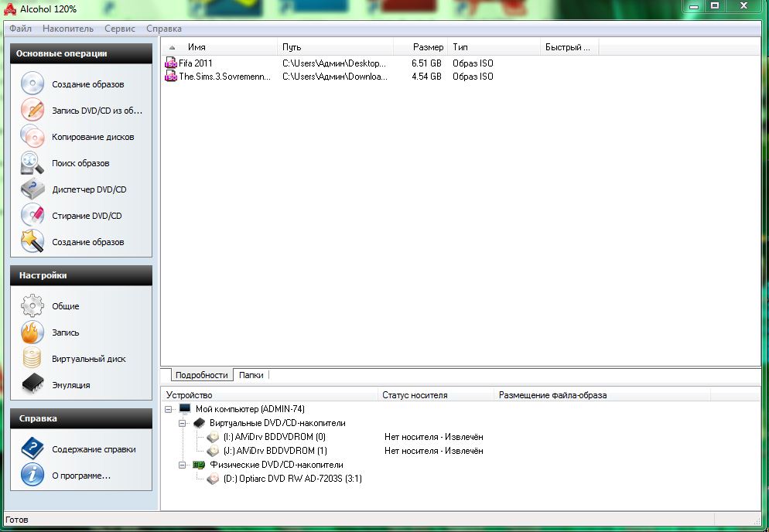Open Виртуальный диск disc stack icon
Viewport: 769px width, 532px height.
[x=32, y=358]
